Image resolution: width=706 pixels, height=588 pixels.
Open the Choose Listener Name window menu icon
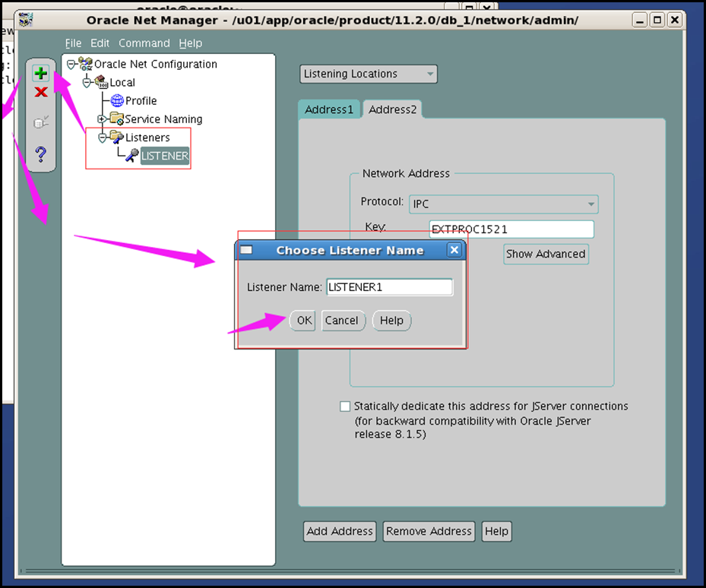click(246, 250)
